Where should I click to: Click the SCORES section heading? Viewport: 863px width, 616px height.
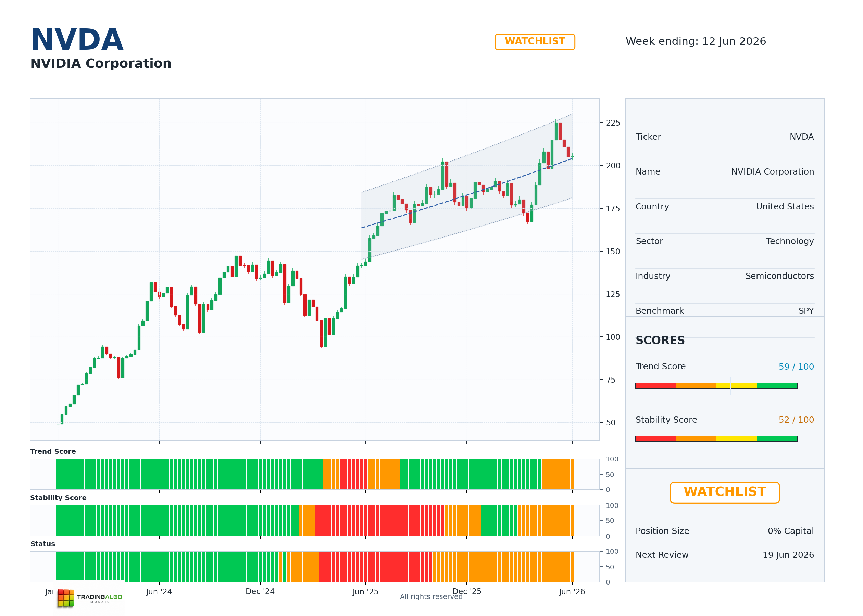660,341
